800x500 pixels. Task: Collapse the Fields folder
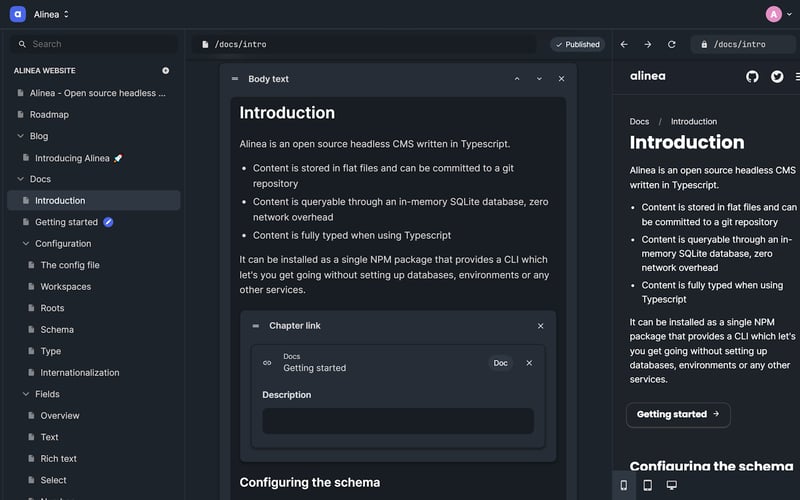point(26,394)
